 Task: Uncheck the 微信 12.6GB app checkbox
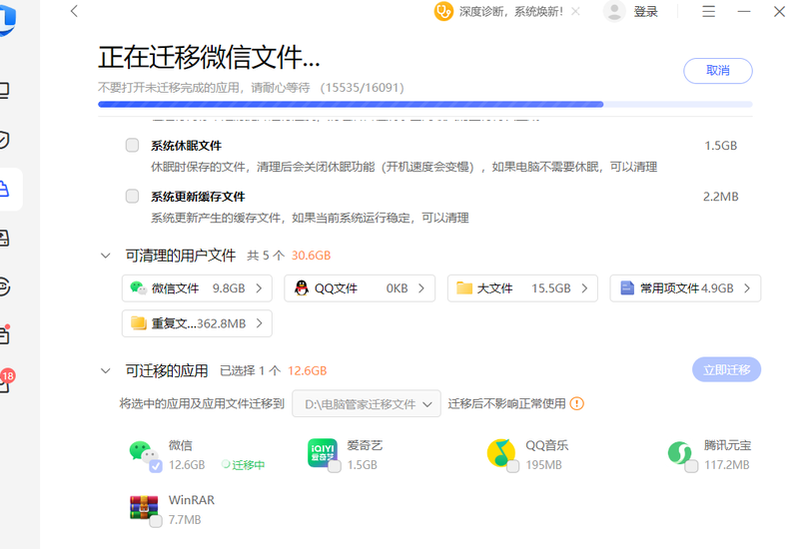tap(156, 466)
